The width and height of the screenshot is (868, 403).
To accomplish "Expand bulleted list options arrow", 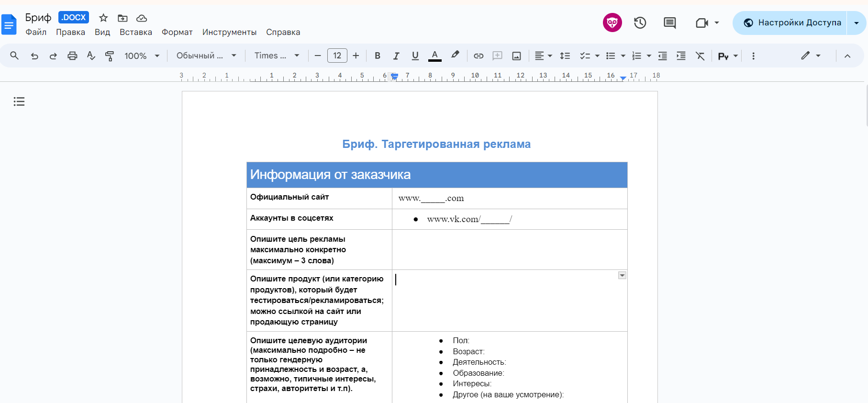I will click(x=623, y=56).
